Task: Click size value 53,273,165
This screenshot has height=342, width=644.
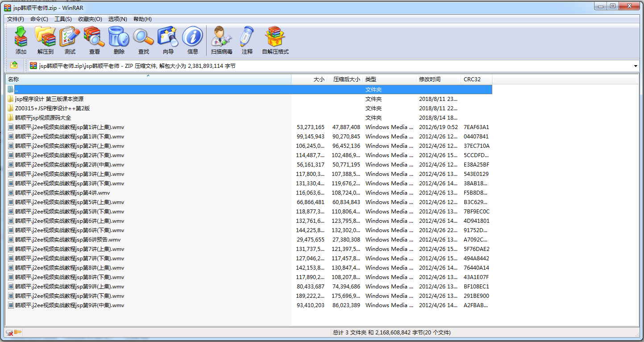Action: pos(311,127)
